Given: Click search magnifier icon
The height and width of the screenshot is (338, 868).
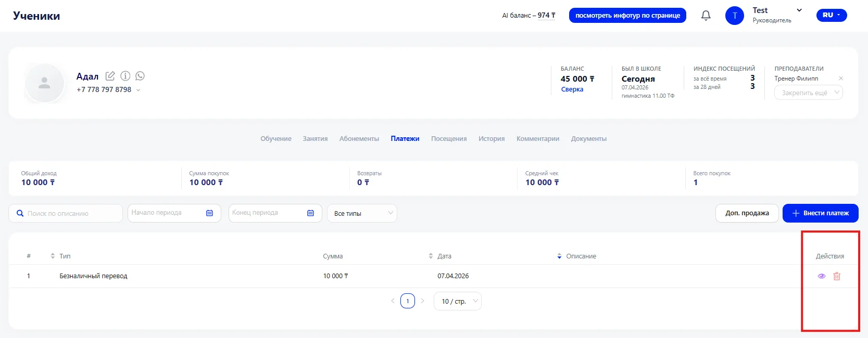Looking at the screenshot, I should (x=20, y=213).
